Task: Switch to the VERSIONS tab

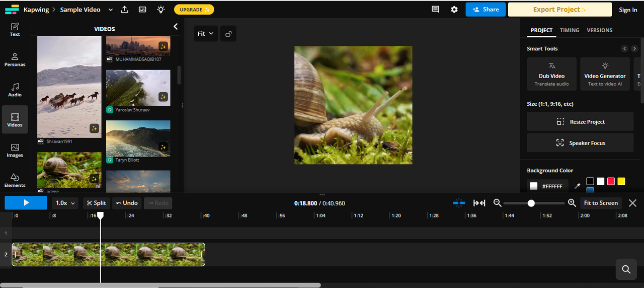Action: (599, 30)
